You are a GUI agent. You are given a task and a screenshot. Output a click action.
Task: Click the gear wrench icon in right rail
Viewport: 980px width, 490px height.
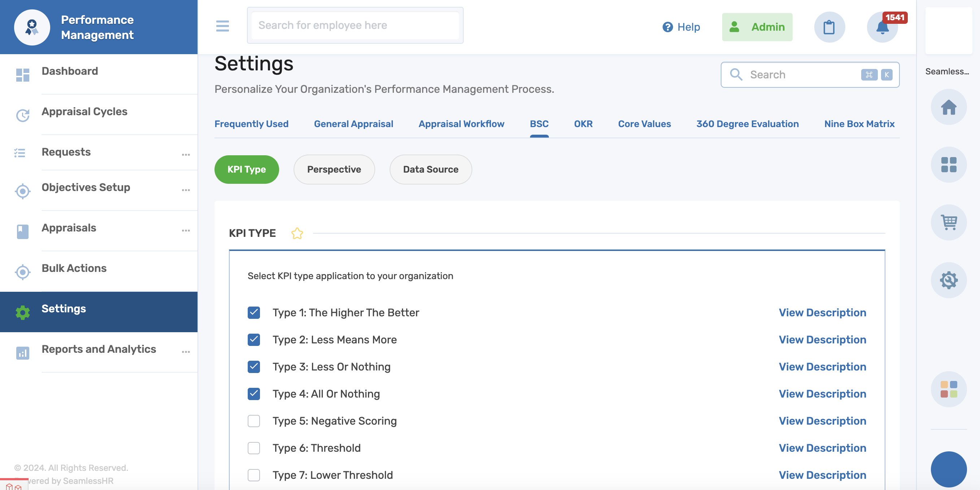(949, 280)
